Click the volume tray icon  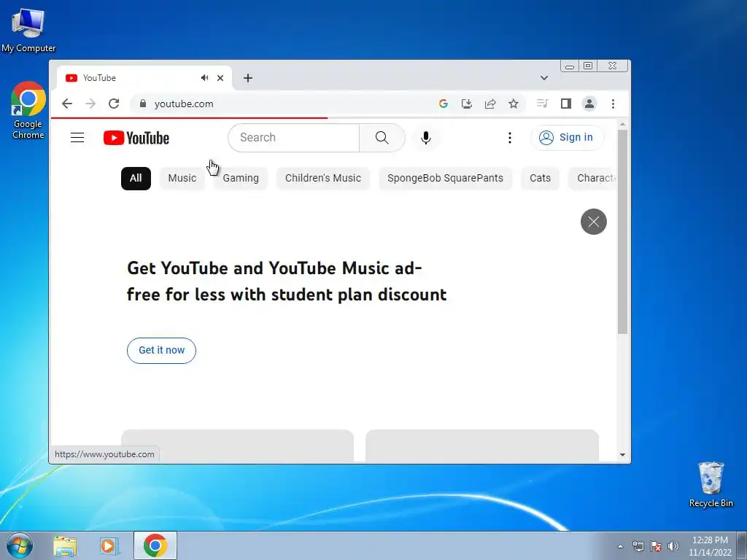[x=673, y=546]
